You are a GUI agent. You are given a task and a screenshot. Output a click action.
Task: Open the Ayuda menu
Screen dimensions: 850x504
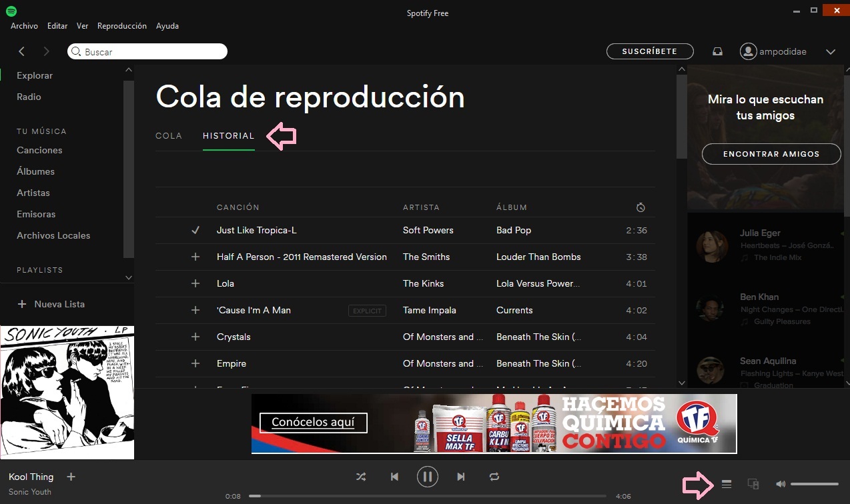coord(167,26)
